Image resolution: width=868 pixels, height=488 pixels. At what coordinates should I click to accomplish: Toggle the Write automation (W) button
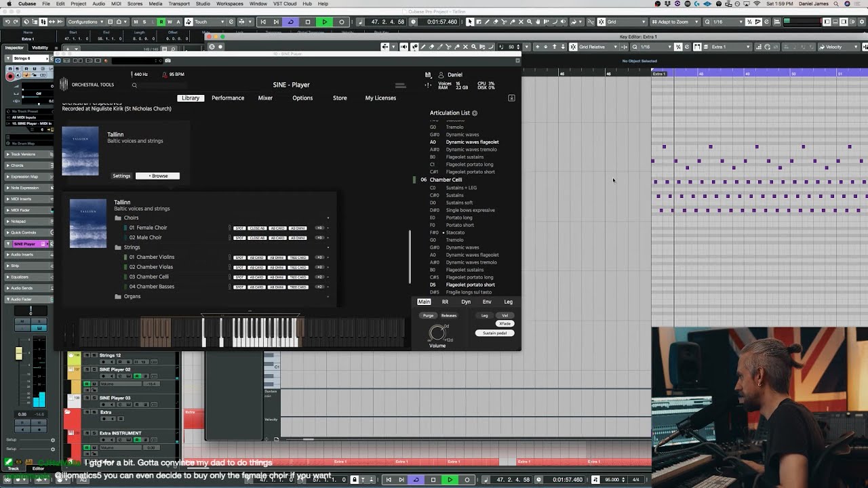point(170,22)
